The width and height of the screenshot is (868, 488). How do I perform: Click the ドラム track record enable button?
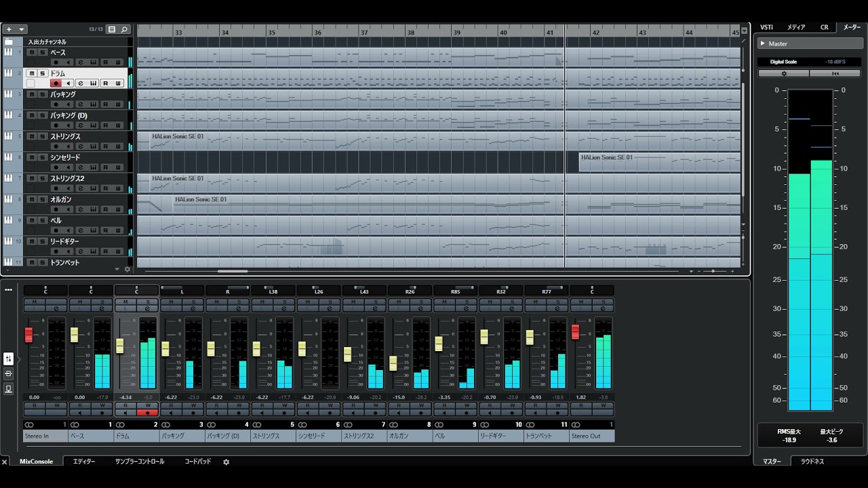[56, 83]
